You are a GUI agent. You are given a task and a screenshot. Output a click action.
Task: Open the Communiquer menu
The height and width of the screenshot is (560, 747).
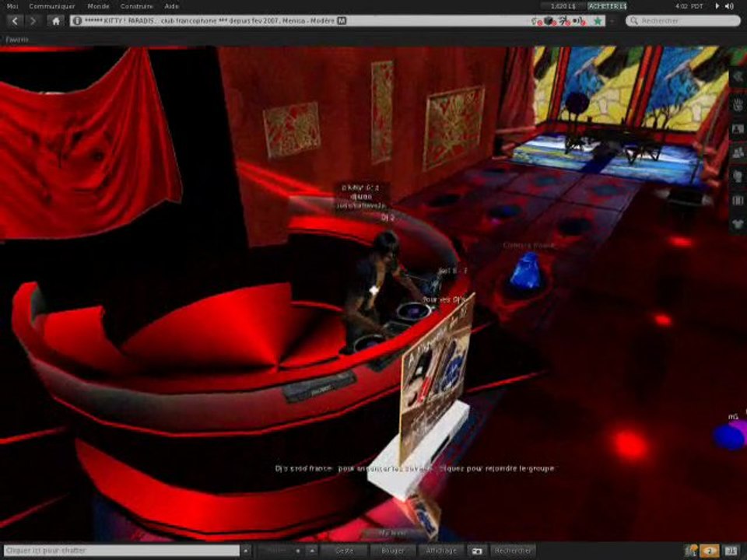pos(52,6)
